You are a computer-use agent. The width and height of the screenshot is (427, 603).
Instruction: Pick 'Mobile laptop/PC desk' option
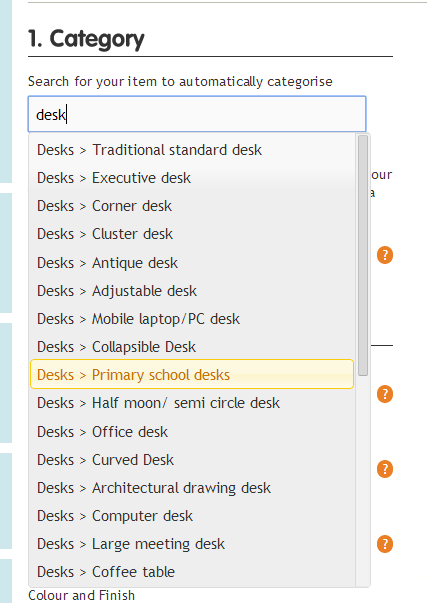point(192,319)
